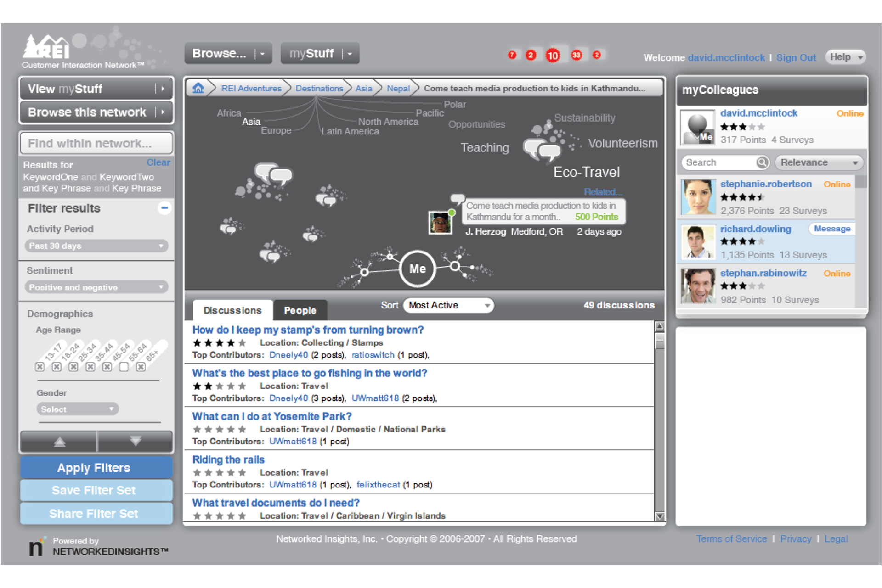The image size is (882, 588).
Task: Open the myStuff dropdown menu
Action: tap(320, 54)
